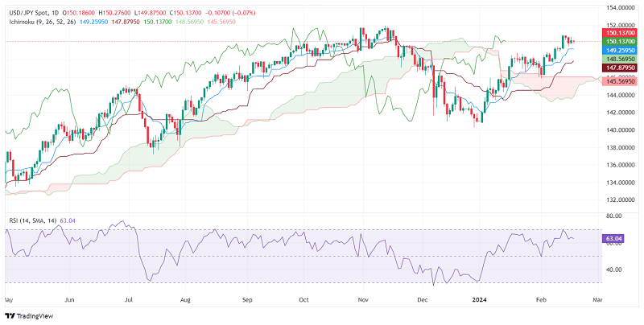Click the 80.00 level on RSI scale

pos(615,216)
